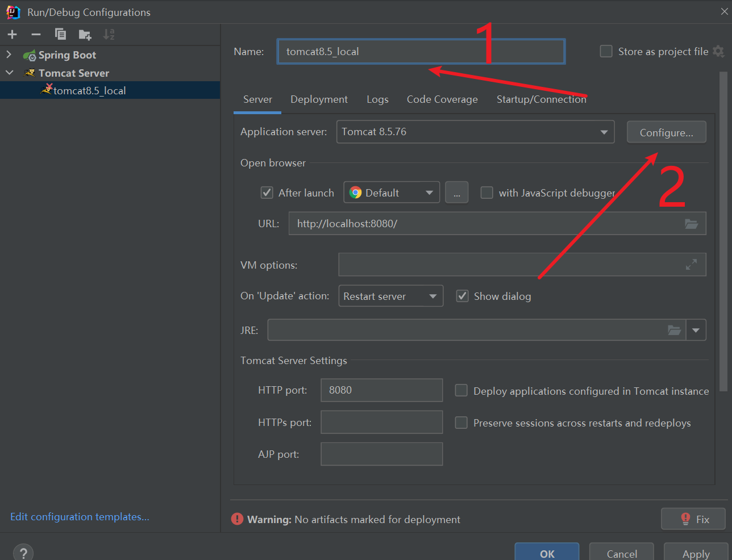Click gear icon beside Store as project file
This screenshot has width=732, height=560.
tap(718, 51)
